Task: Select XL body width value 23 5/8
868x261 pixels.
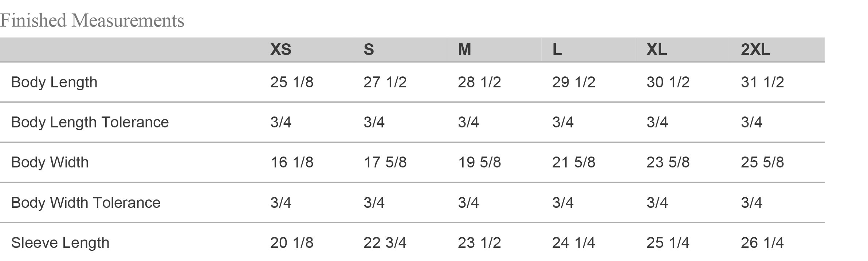Action: (x=668, y=162)
